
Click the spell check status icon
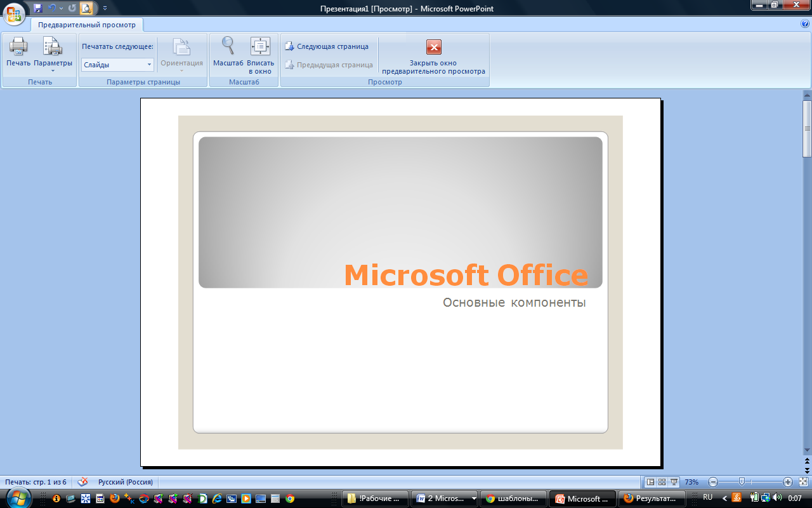pyautogui.click(x=82, y=482)
